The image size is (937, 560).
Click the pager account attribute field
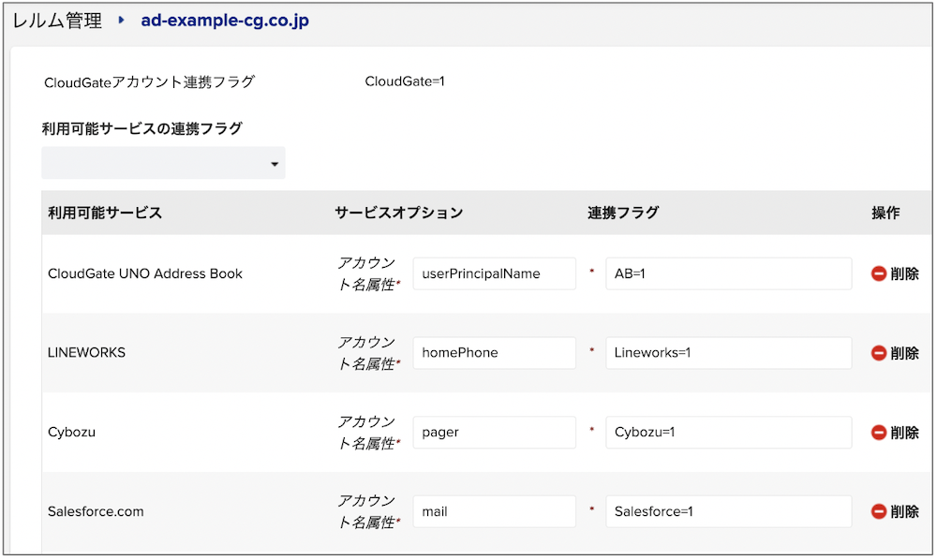click(494, 433)
